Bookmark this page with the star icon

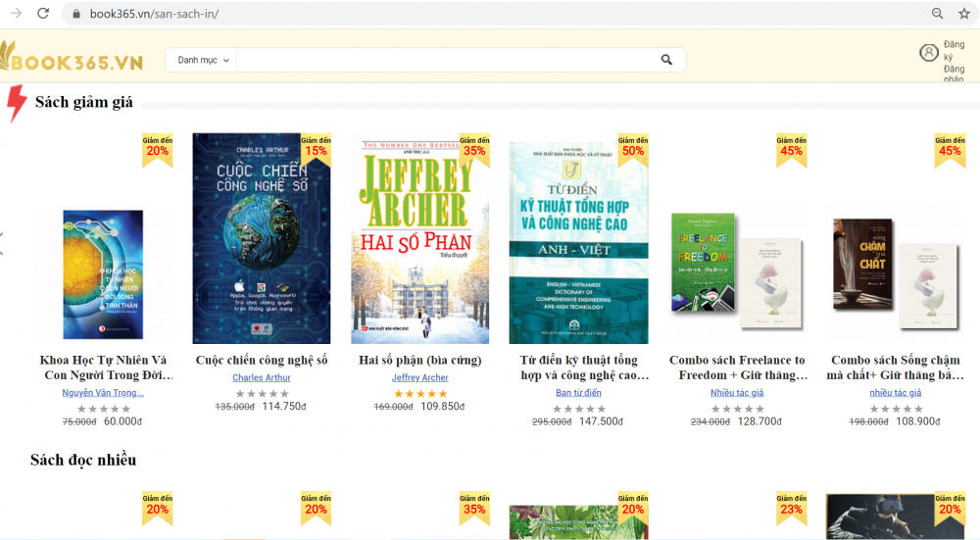964,14
